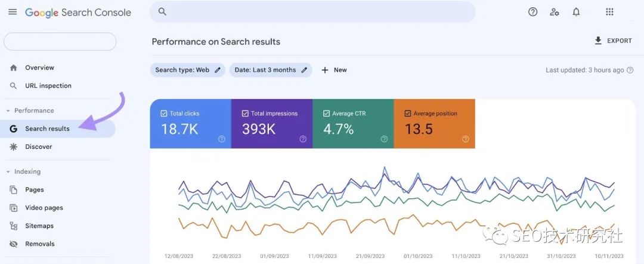Open the property selector box in sidebar
644x264 pixels.
pos(60,42)
